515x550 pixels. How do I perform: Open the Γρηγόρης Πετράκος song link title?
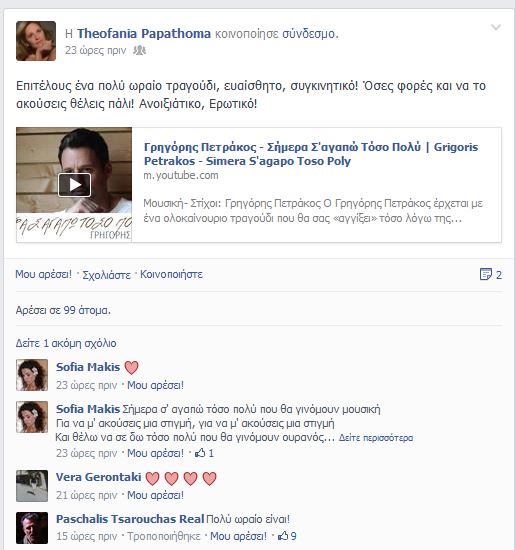tap(311, 154)
